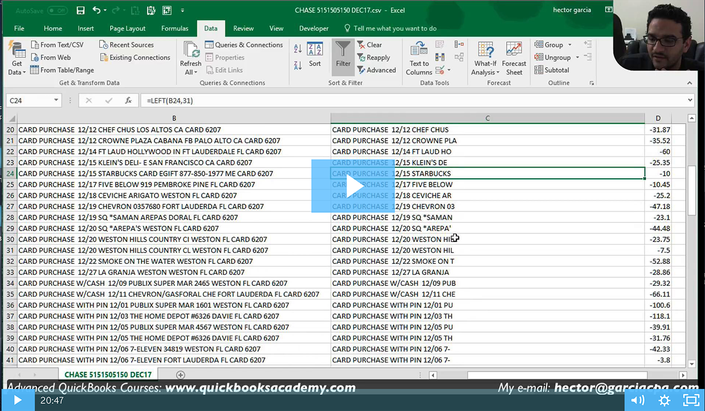The image size is (705, 411).
Task: Select column B header
Action: pos(174,118)
